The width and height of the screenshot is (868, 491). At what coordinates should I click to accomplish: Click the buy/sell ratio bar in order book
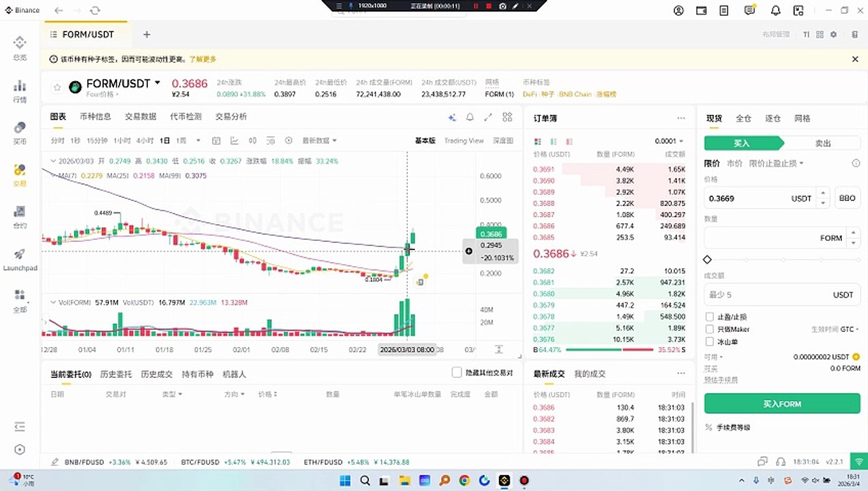click(609, 350)
